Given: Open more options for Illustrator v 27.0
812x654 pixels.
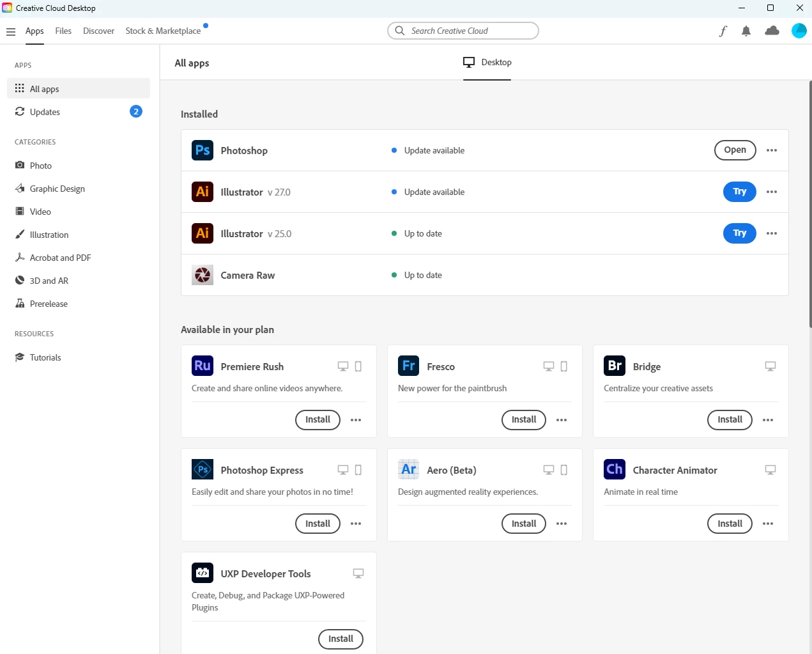Looking at the screenshot, I should (x=772, y=192).
